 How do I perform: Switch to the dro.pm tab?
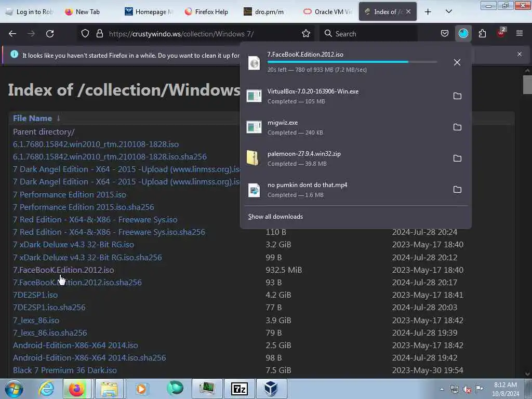(268, 11)
